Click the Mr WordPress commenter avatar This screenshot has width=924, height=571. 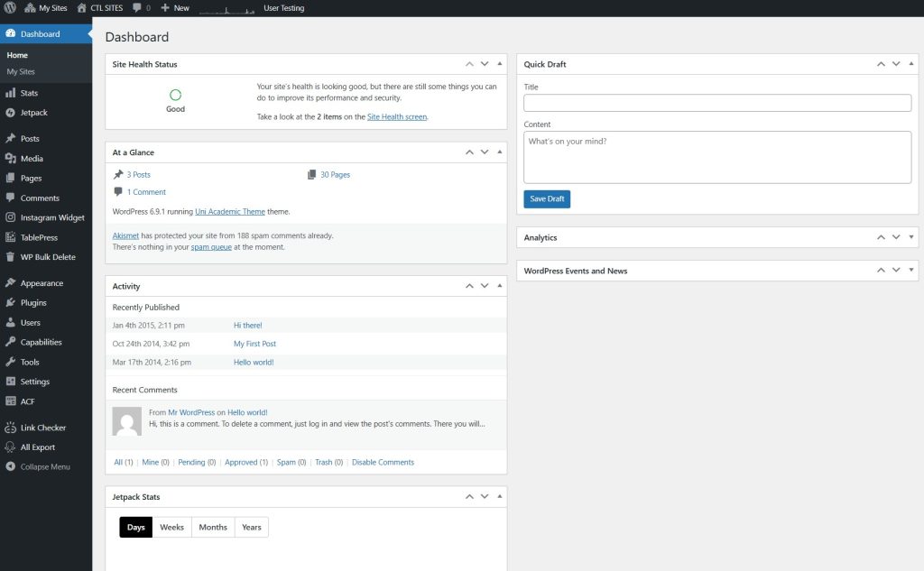[x=126, y=421]
